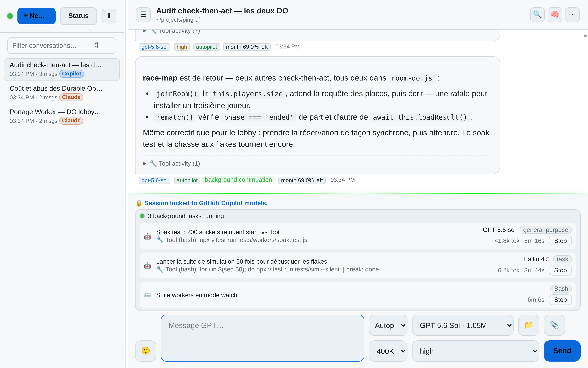
Task: Click autopilot tag under first message
Action: pos(207,47)
